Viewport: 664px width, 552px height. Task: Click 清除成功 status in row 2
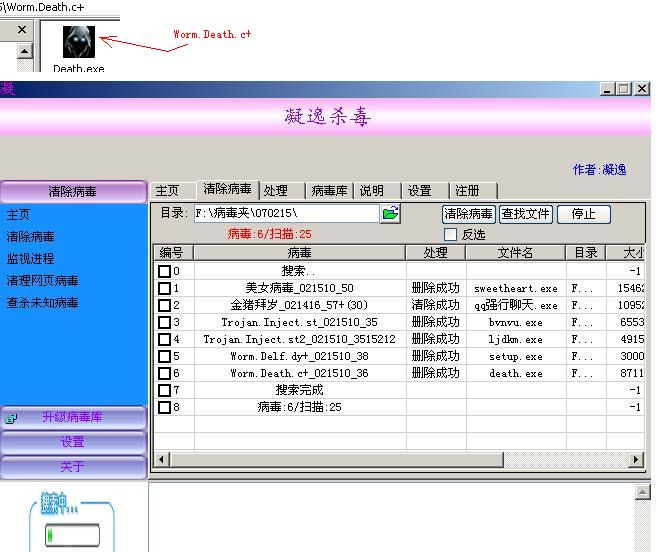point(436,305)
